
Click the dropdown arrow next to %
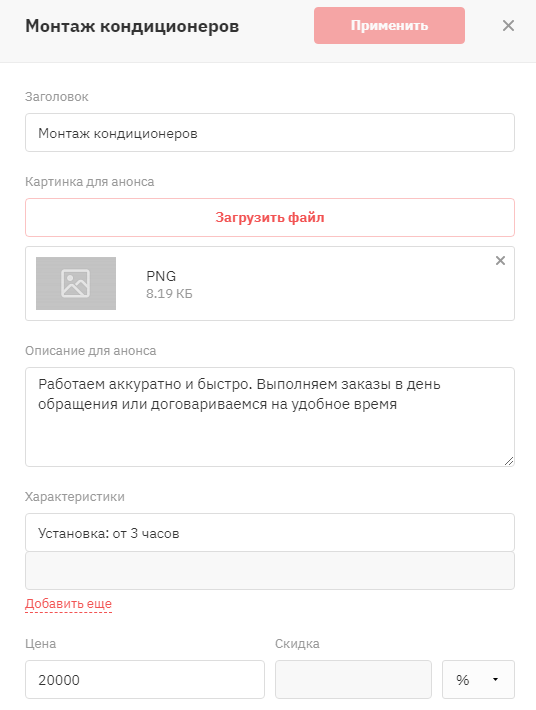(x=495, y=679)
